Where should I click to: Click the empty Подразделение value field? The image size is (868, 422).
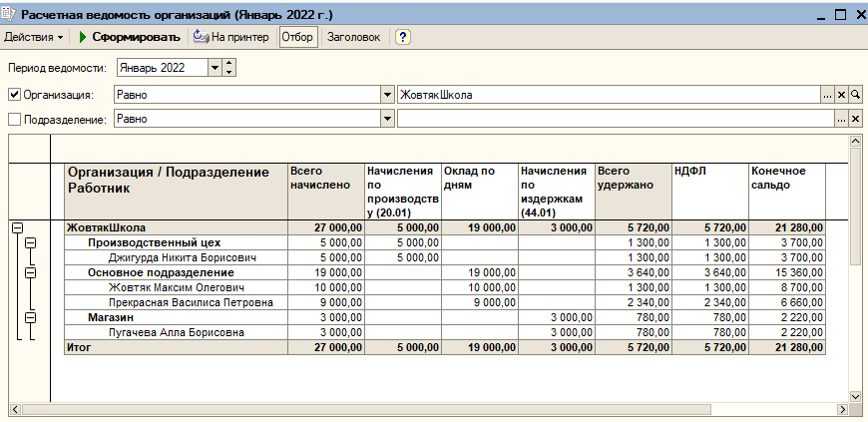click(616, 119)
